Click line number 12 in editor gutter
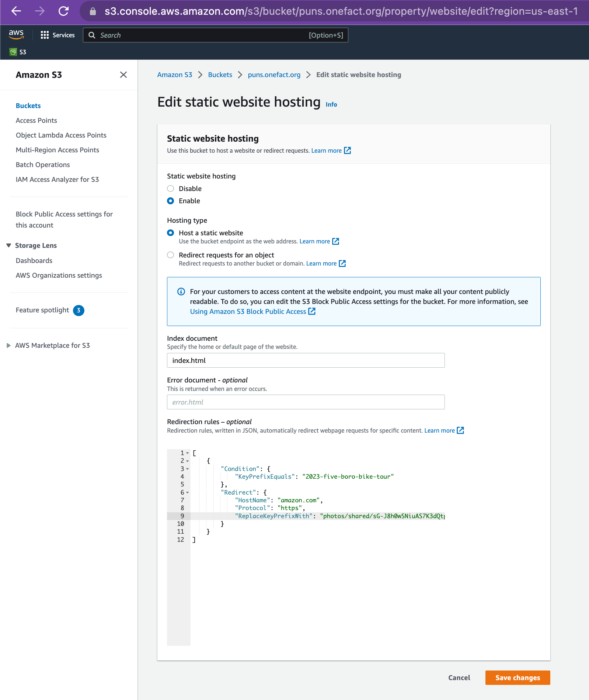This screenshot has height=700, width=589. click(x=180, y=540)
